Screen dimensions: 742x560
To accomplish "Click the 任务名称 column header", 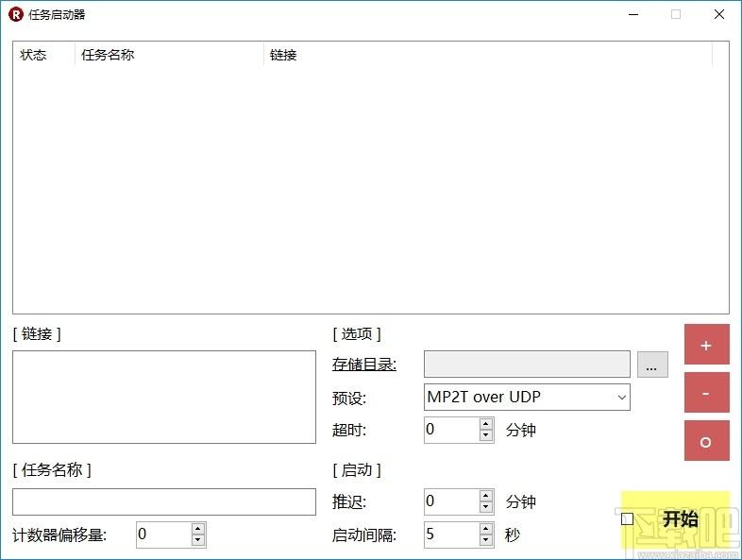I will point(169,55).
